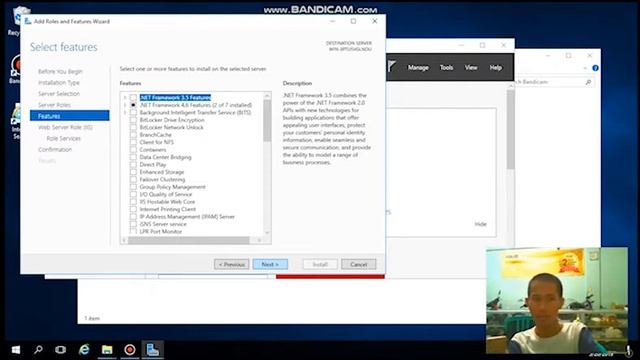Click the Server Manager notifications flag
Screen dimensions: 640x360
click(x=392, y=67)
